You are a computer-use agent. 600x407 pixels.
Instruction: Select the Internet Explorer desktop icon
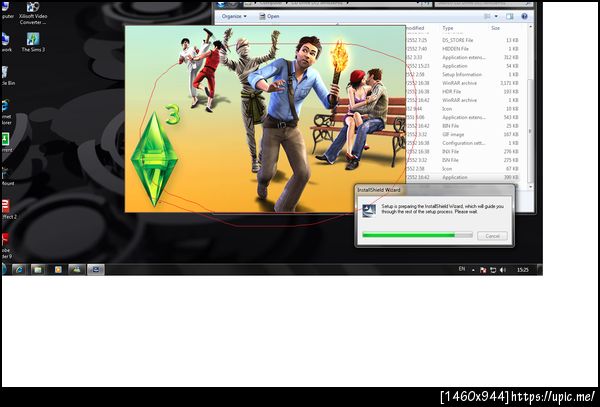[6, 112]
